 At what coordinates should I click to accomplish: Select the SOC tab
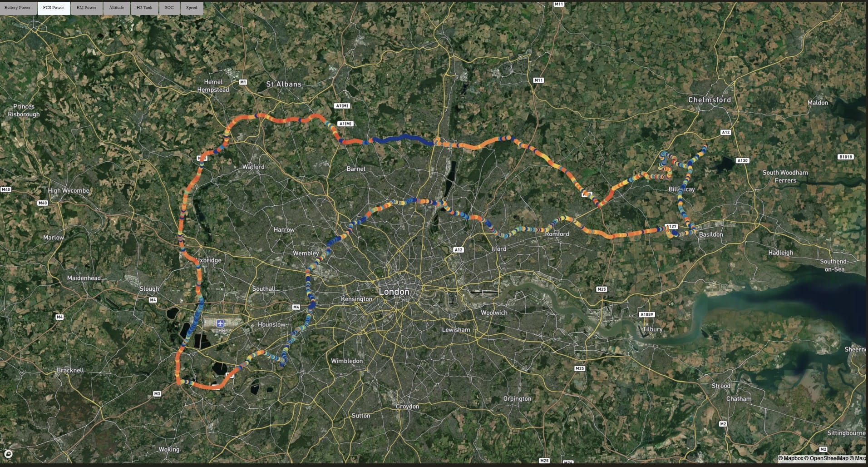169,8
